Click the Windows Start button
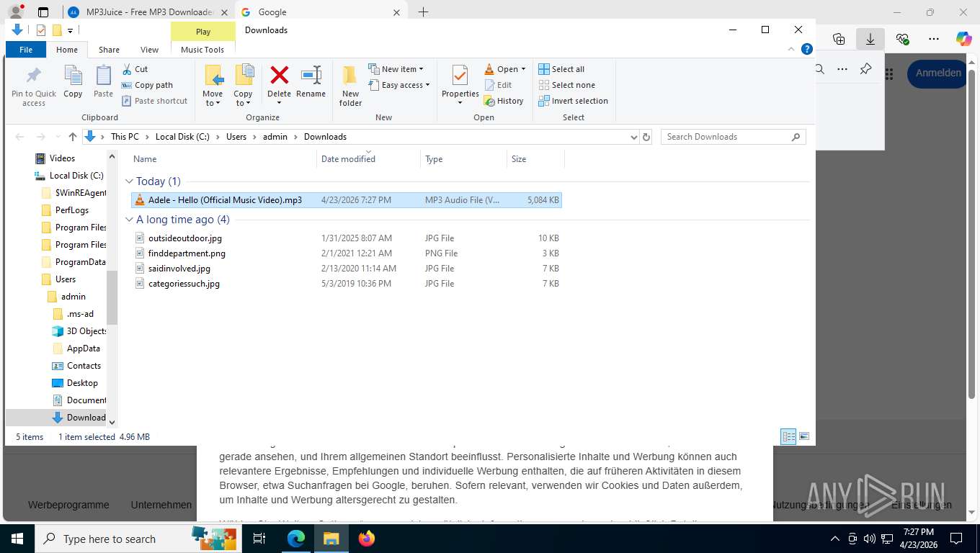The height and width of the screenshot is (553, 980). click(x=17, y=538)
